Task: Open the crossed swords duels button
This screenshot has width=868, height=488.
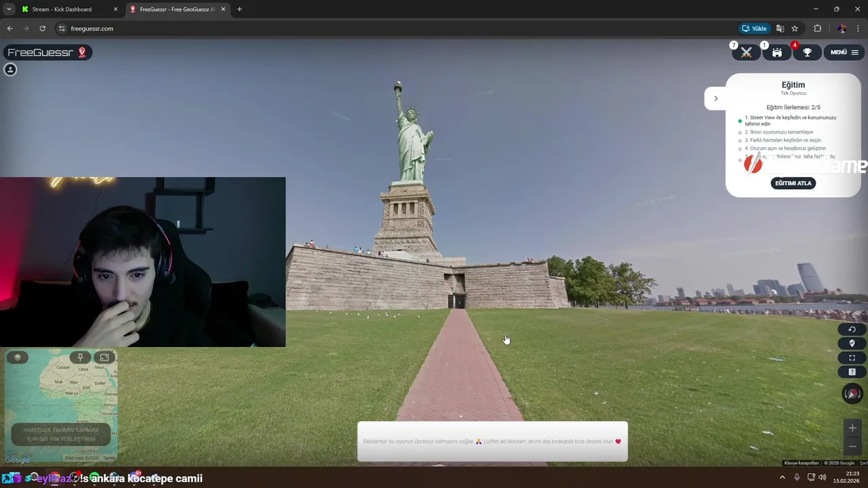Action: point(746,52)
